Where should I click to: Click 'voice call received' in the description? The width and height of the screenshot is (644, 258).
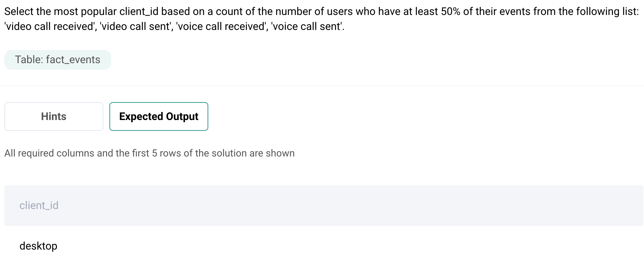221,26
